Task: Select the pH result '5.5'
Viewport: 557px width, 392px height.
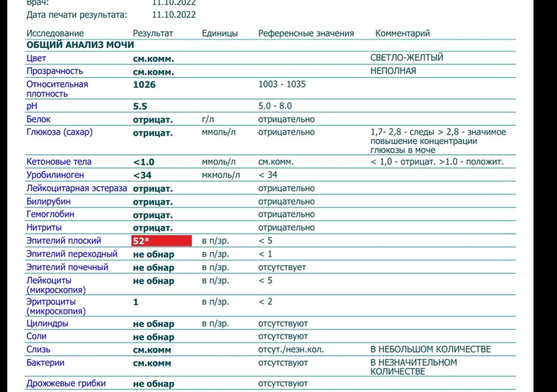Action: pyautogui.click(x=140, y=106)
